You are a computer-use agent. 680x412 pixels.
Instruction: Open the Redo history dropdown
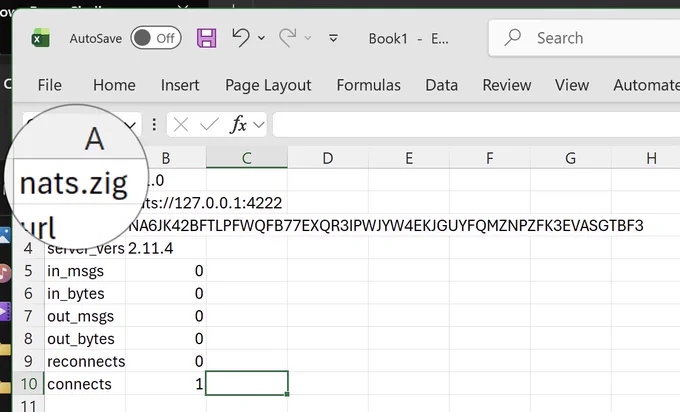[x=308, y=38]
